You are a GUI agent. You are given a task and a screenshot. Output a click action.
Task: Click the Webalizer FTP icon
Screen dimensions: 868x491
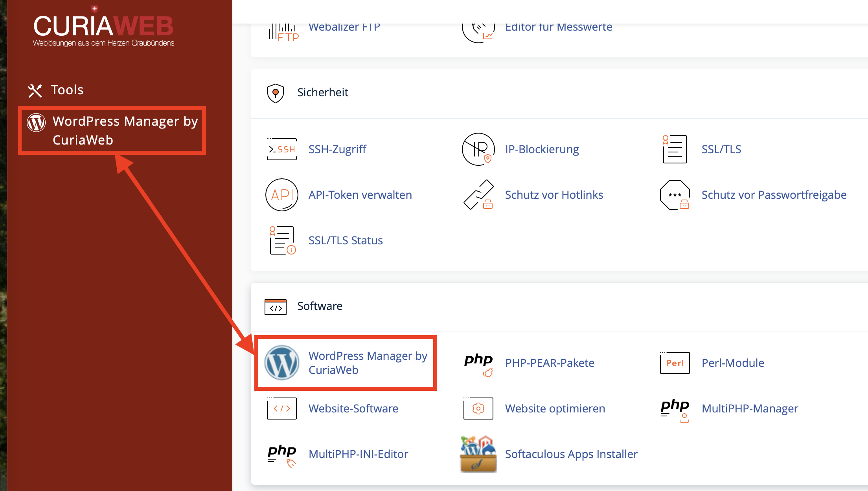(283, 32)
